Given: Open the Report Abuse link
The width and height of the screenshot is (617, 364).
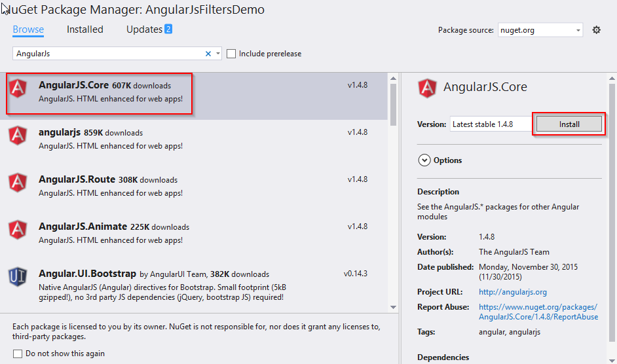Looking at the screenshot, I should (x=538, y=312).
